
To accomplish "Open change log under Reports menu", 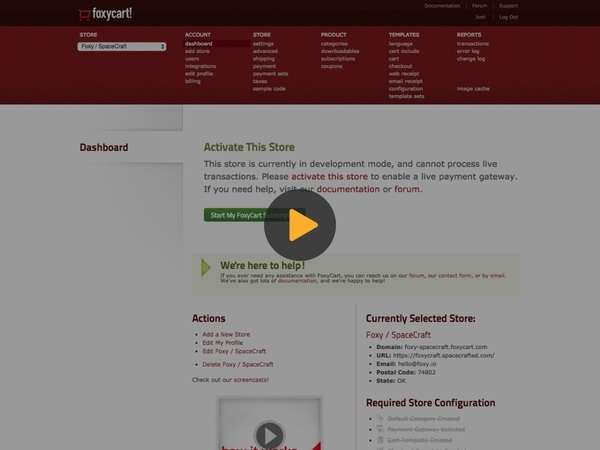I will (x=471, y=59).
